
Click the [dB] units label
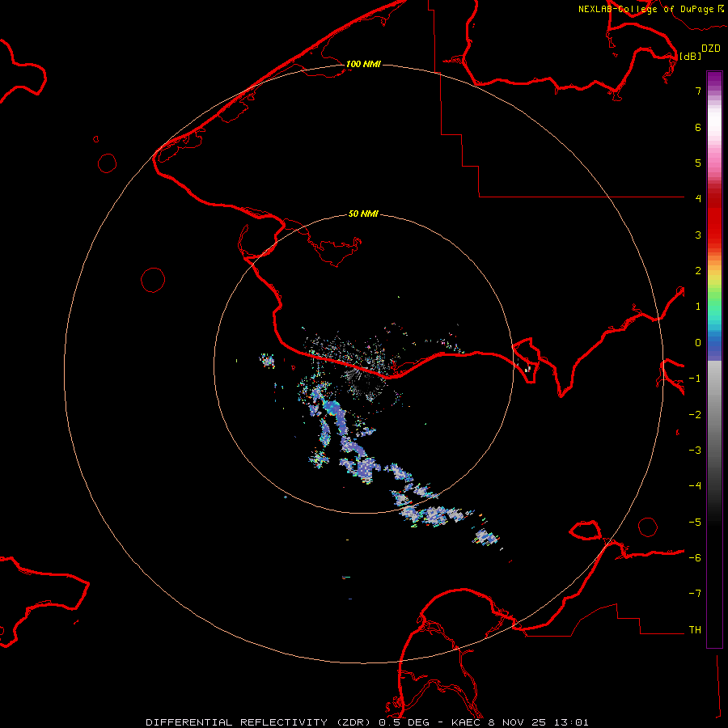690,56
